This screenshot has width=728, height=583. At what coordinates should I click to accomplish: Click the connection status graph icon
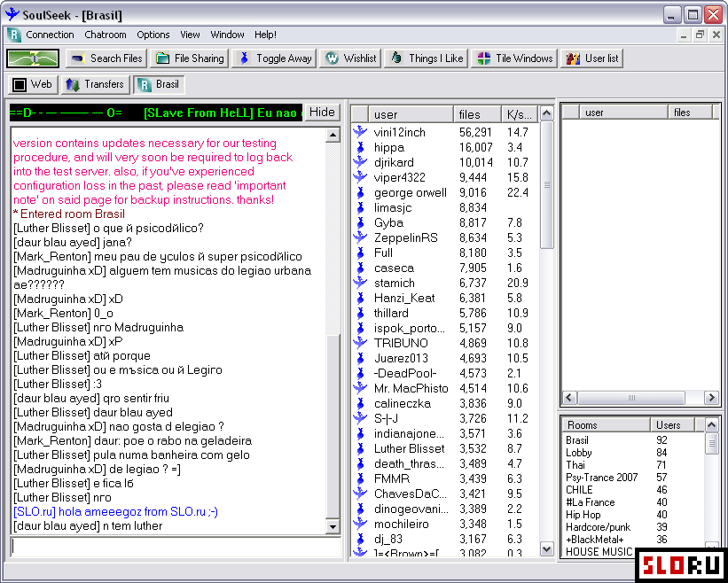(33, 58)
